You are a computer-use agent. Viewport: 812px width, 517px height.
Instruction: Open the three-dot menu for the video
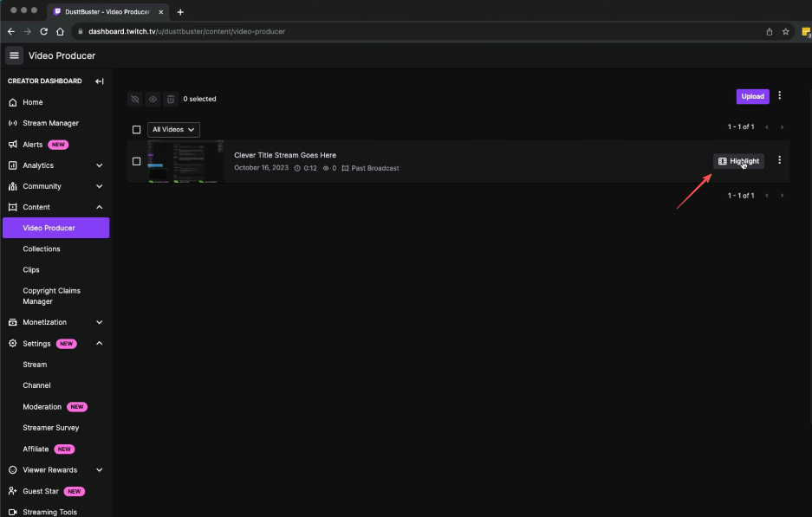[x=779, y=160]
